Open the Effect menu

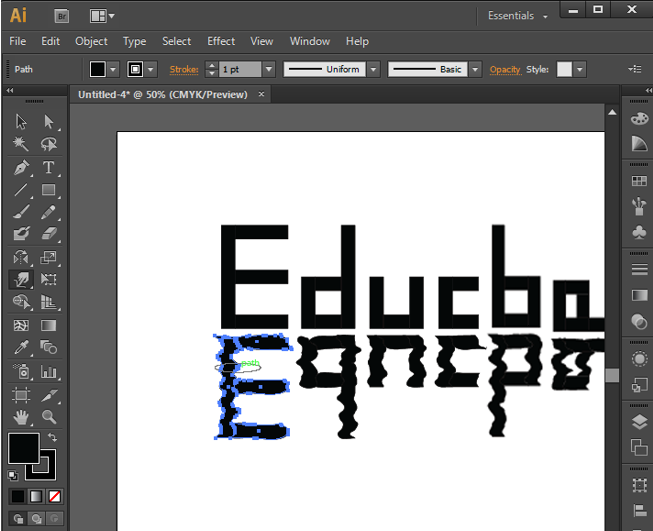tap(221, 41)
